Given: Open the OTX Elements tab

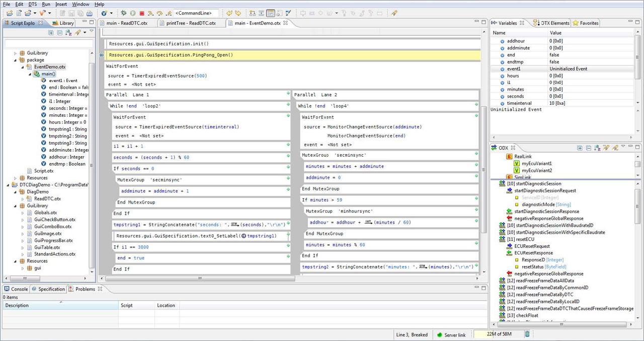Looking at the screenshot, I should (551, 23).
